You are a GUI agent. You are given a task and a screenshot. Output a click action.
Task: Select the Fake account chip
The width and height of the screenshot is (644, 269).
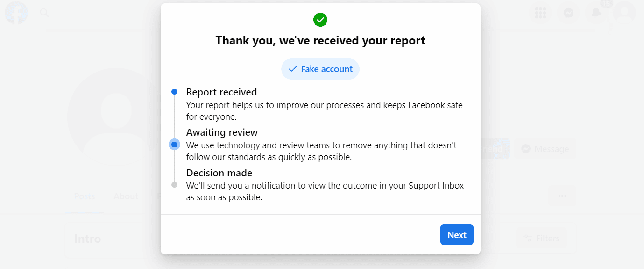[x=320, y=69]
